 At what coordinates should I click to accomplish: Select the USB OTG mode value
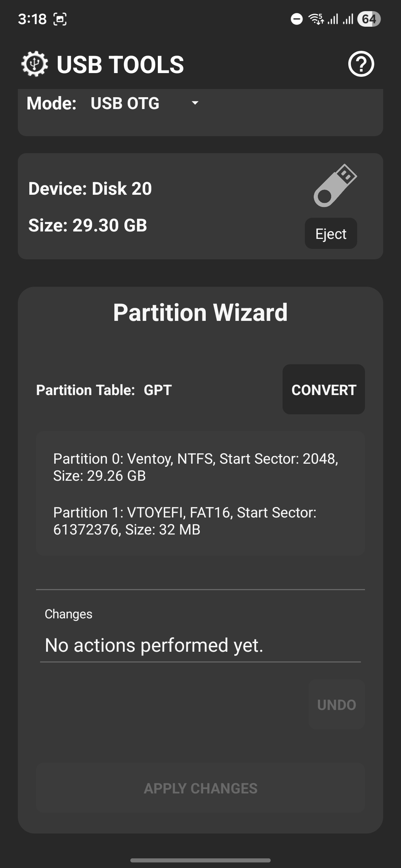click(x=125, y=103)
